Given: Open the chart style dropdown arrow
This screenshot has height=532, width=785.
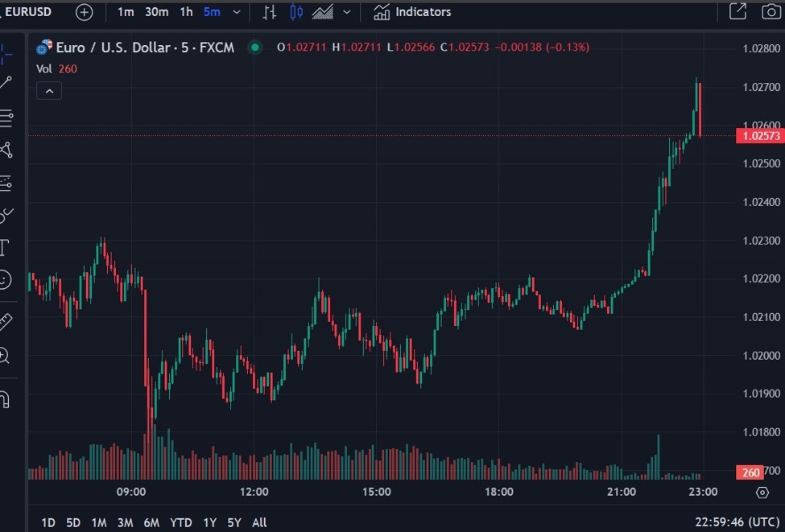Looking at the screenshot, I should (347, 12).
